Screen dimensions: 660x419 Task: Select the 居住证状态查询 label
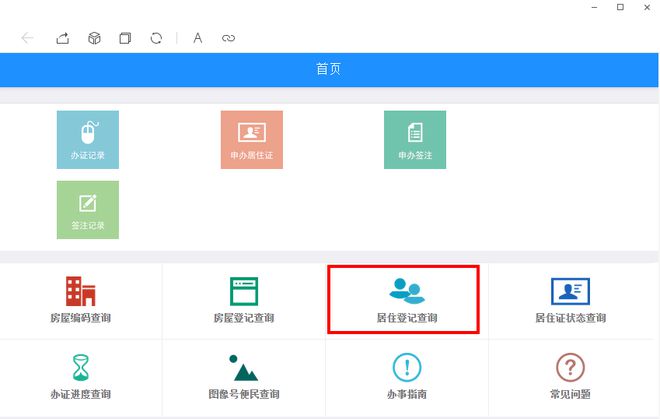[x=570, y=318]
